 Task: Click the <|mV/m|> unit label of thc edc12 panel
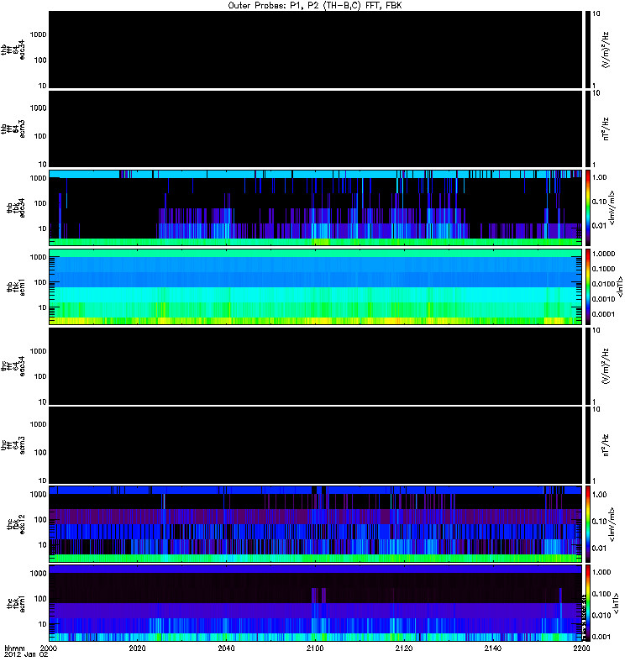pyautogui.click(x=612, y=524)
